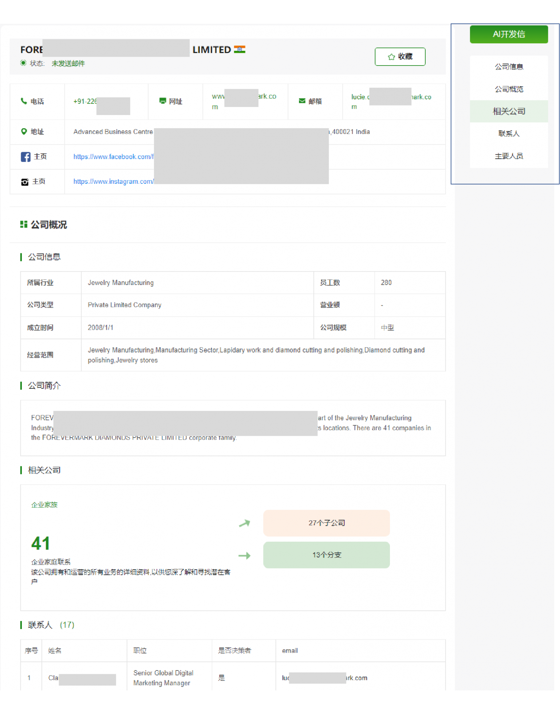Viewport: 560px width, 728px height.
Task: Select 联系人 in side navigation
Action: coord(508,134)
